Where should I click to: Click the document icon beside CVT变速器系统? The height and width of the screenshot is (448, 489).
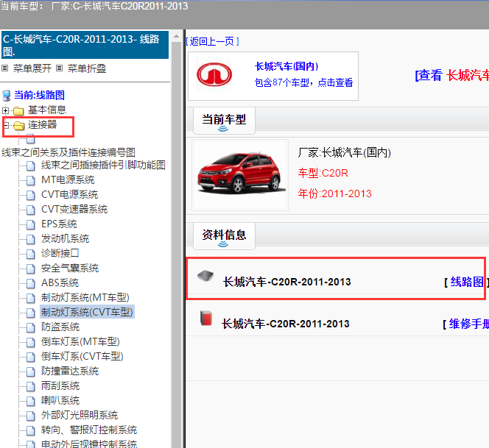coord(31,210)
